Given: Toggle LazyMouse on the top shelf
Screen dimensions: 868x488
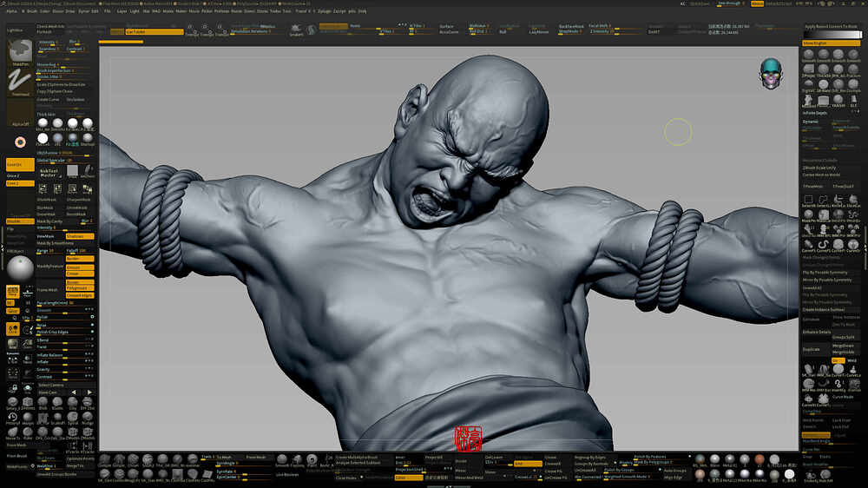Looking at the screenshot, I should pyautogui.click(x=539, y=31).
